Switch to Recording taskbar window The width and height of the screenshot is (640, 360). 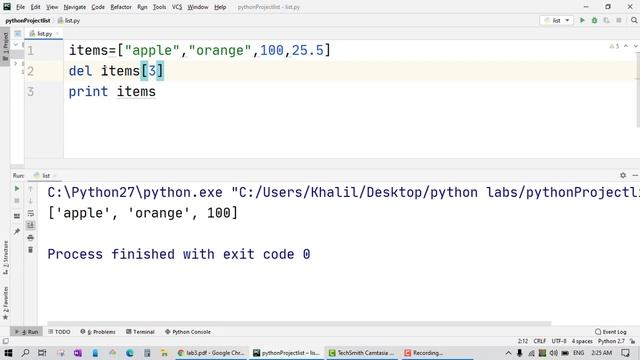437,353
